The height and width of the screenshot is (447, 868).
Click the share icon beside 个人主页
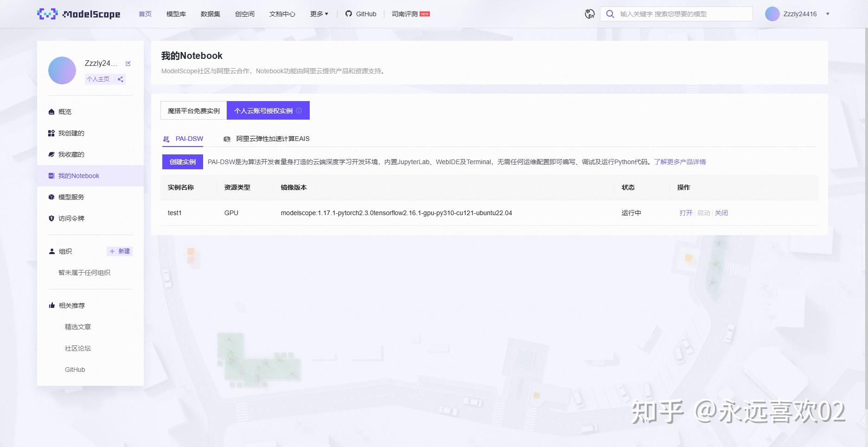[121, 79]
